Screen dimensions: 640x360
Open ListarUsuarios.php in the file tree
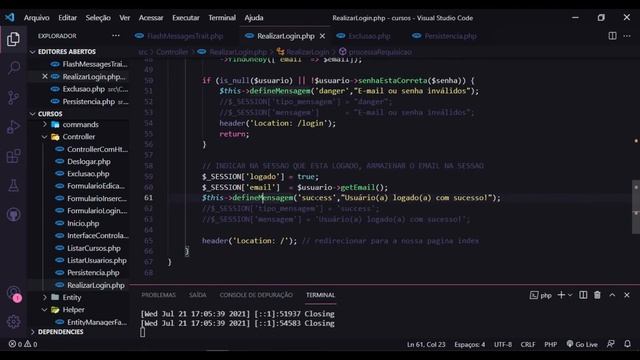point(97,260)
